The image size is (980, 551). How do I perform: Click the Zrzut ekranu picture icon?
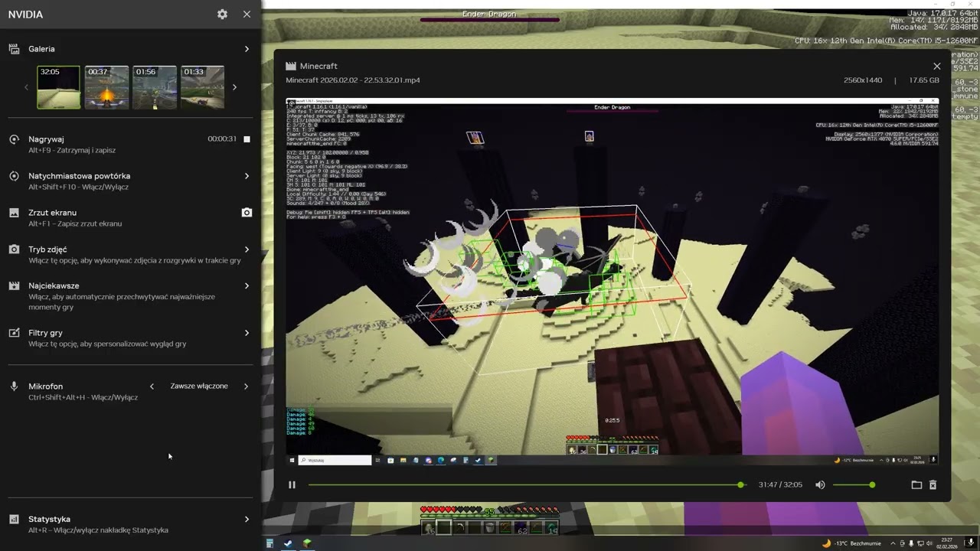[14, 213]
